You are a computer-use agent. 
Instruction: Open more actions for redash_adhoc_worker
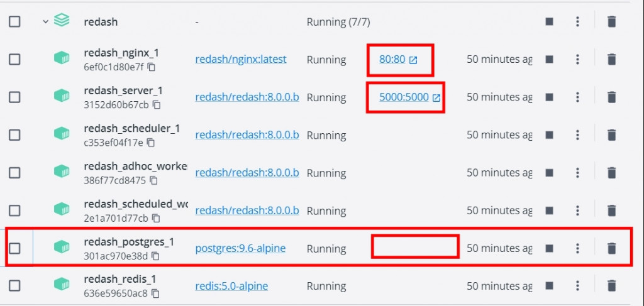pos(577,173)
